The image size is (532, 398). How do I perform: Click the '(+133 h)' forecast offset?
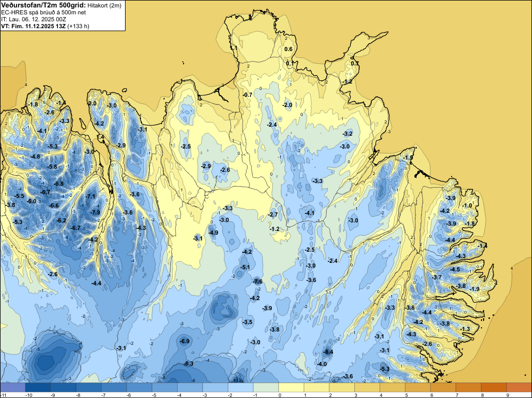78,26
